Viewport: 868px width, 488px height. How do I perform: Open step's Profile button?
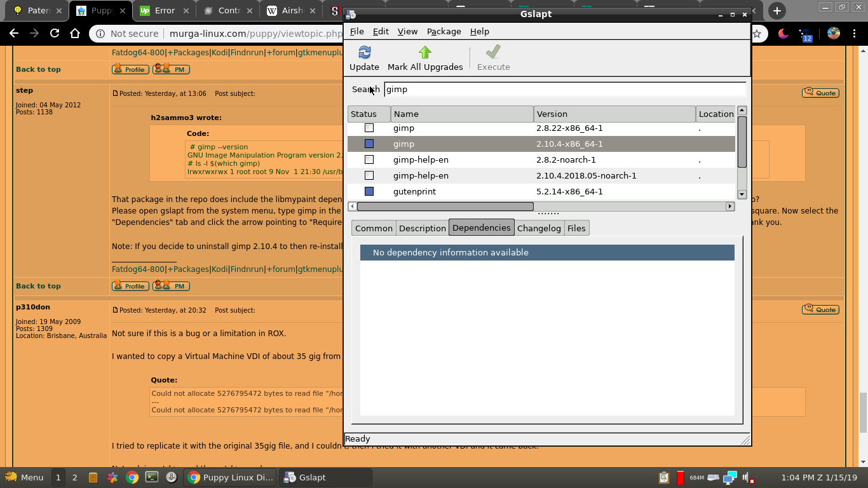(130, 286)
